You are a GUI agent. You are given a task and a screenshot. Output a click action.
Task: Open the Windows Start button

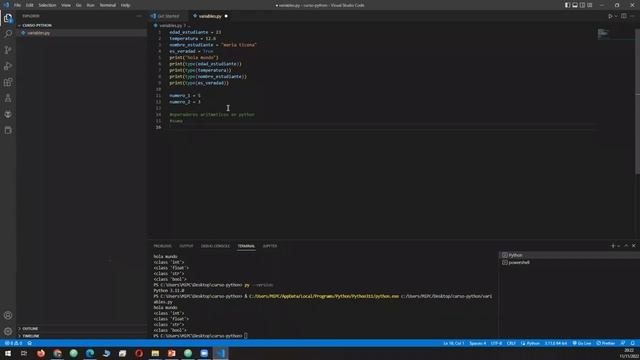[x=8, y=353]
